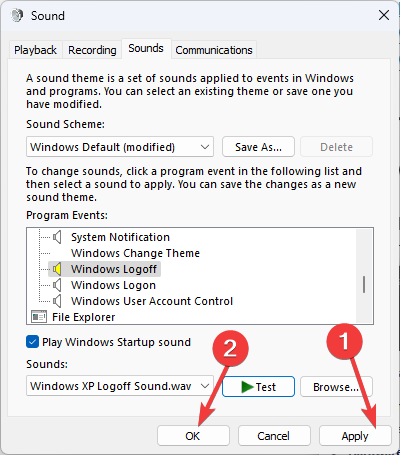Screen dimensions: 400x455
Task: Click the Program Events scrollbar thumb
Action: (x=364, y=284)
